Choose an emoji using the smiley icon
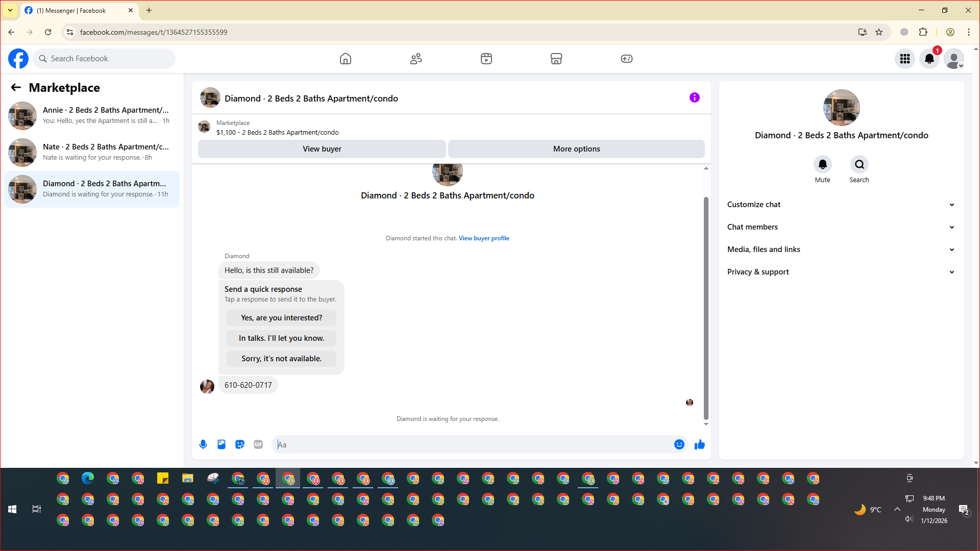980x551 pixels. [x=679, y=444]
